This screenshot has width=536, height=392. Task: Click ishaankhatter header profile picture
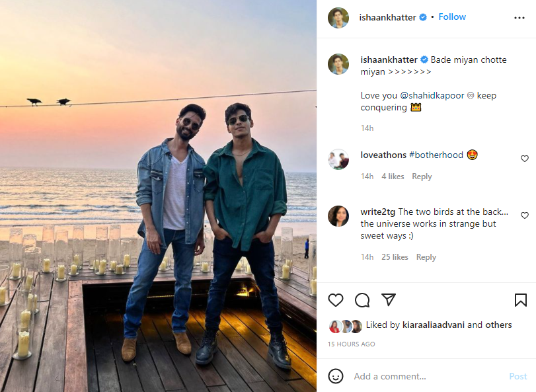pos(338,18)
